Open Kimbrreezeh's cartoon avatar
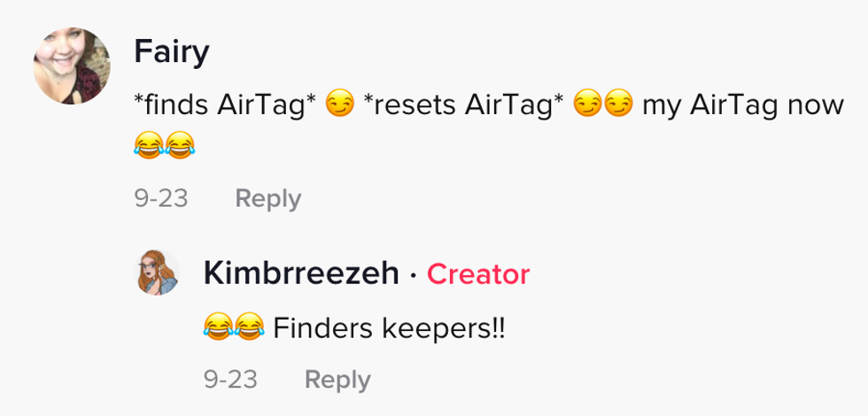The width and height of the screenshot is (868, 416). pyautogui.click(x=158, y=273)
